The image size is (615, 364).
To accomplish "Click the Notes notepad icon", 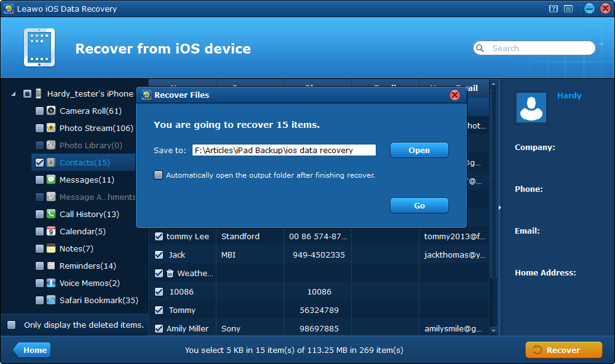I will point(51,248).
